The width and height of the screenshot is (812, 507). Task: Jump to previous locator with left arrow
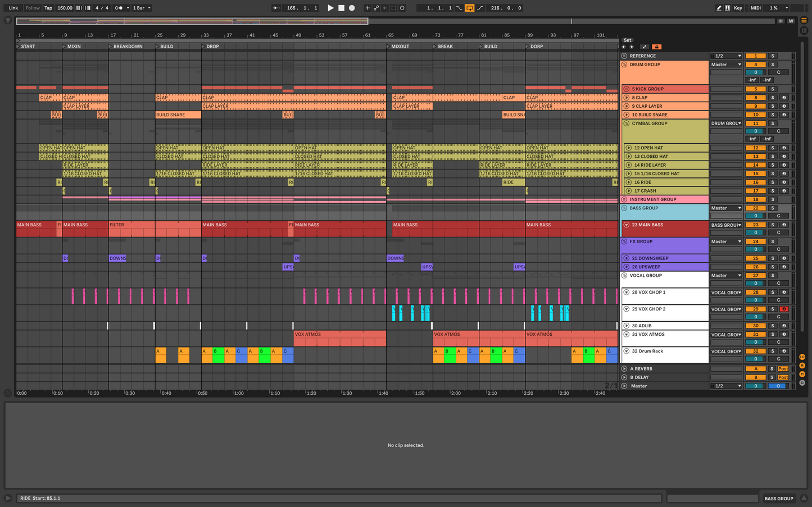pyautogui.click(x=624, y=47)
